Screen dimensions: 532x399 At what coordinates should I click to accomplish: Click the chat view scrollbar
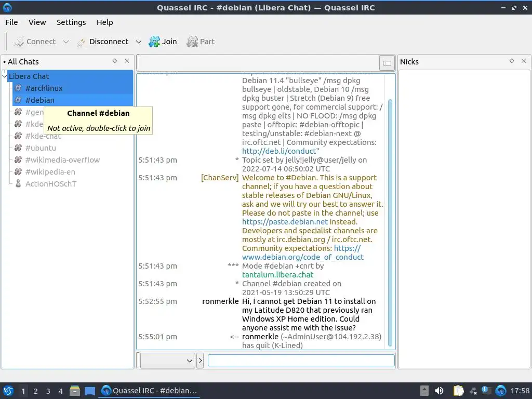tap(390, 222)
